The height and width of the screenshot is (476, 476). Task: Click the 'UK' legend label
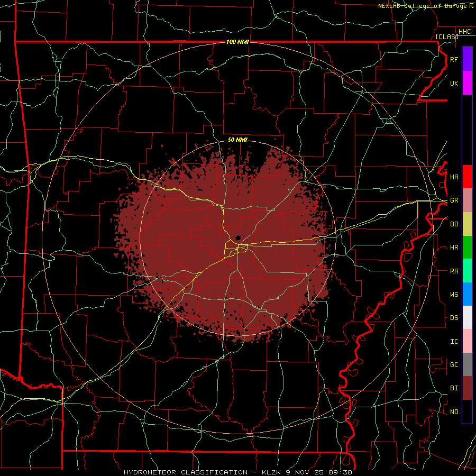454,83
